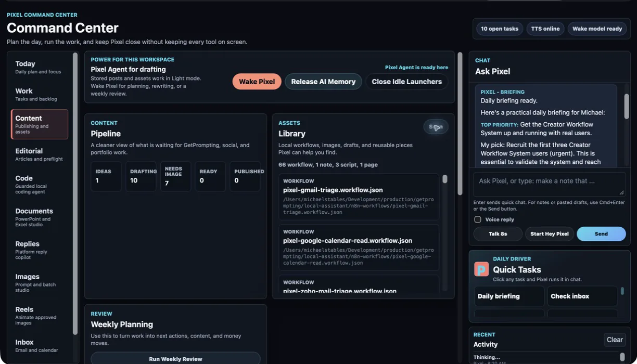This screenshot has height=364, width=637.
Task: Click the Talk 8s button
Action: coord(498,234)
